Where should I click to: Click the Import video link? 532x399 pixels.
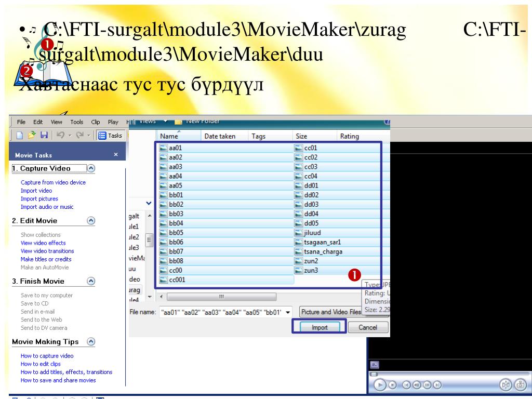tap(36, 191)
